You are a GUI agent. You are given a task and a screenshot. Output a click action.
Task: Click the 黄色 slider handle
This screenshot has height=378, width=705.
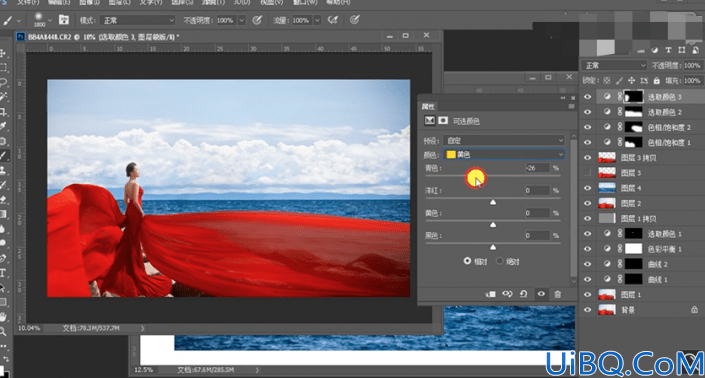493,224
